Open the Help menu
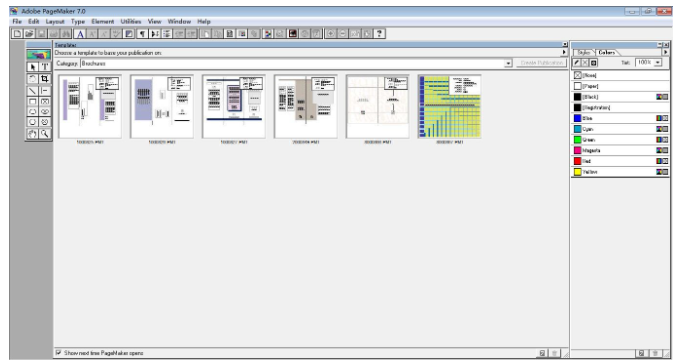Image resolution: width=680 pixels, height=364 pixels. tap(204, 21)
